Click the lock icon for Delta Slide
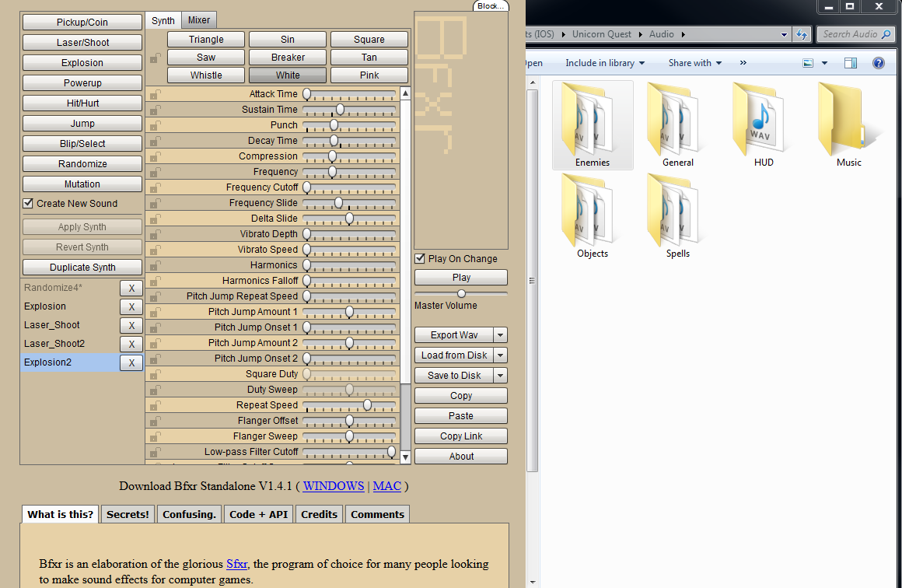902x588 pixels. (155, 219)
